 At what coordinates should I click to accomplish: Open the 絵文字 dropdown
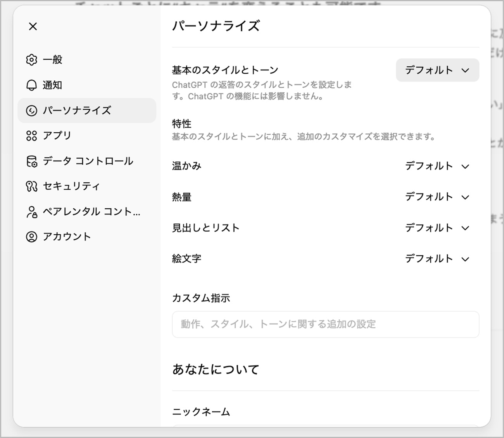pyautogui.click(x=437, y=259)
